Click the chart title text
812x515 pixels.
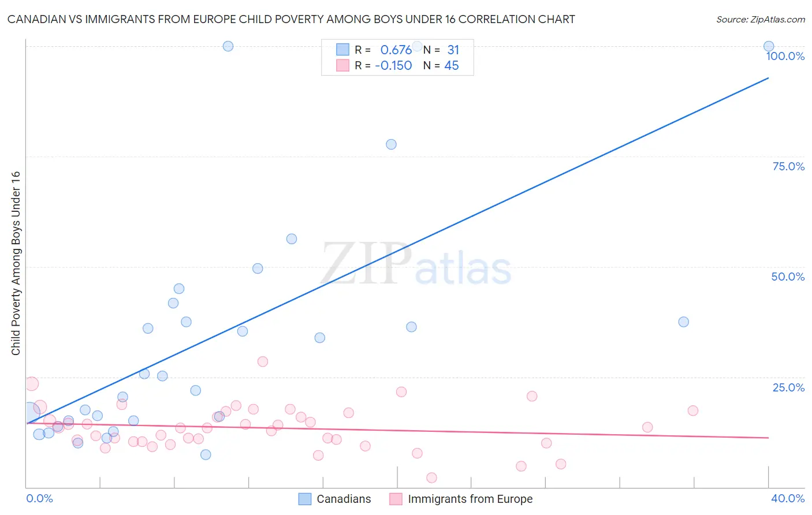coord(291,19)
